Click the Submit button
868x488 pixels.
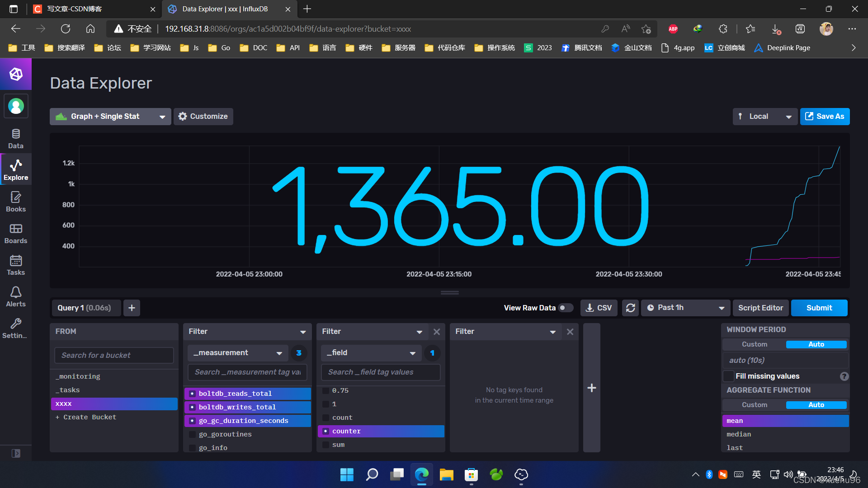[819, 308]
